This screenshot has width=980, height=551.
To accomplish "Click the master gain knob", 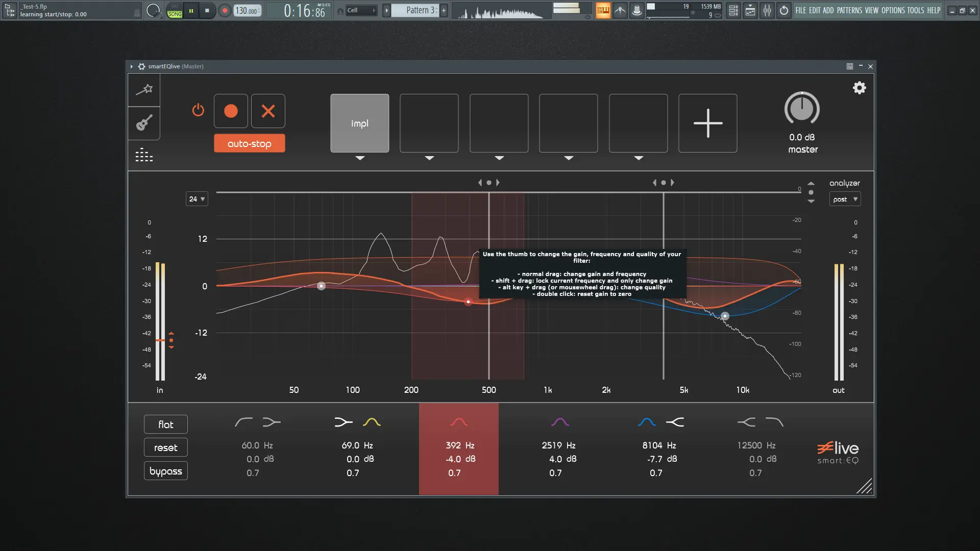I will coord(802,109).
